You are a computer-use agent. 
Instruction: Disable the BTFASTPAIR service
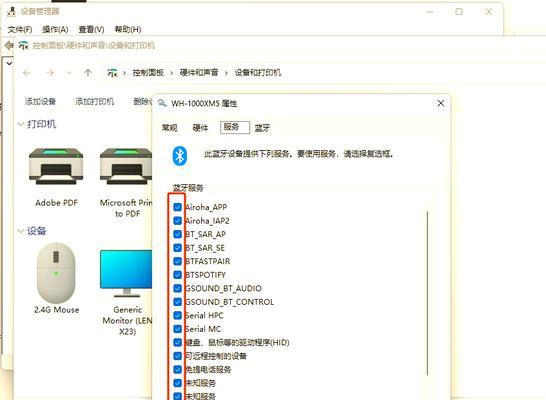pos(178,261)
